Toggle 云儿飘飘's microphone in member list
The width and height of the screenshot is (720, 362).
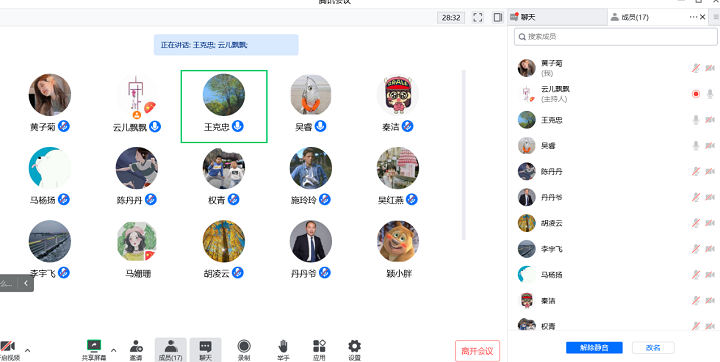[710, 94]
